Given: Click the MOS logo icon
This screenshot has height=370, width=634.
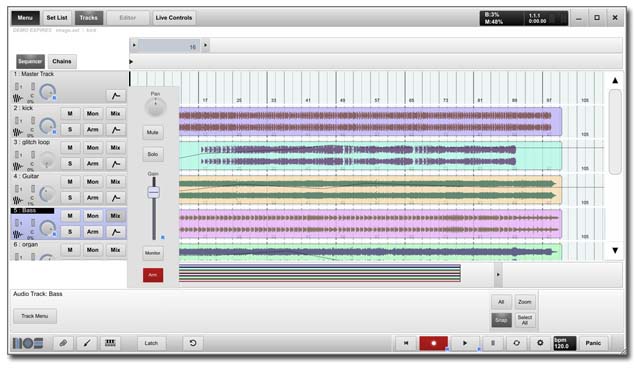Looking at the screenshot, I should point(28,343).
